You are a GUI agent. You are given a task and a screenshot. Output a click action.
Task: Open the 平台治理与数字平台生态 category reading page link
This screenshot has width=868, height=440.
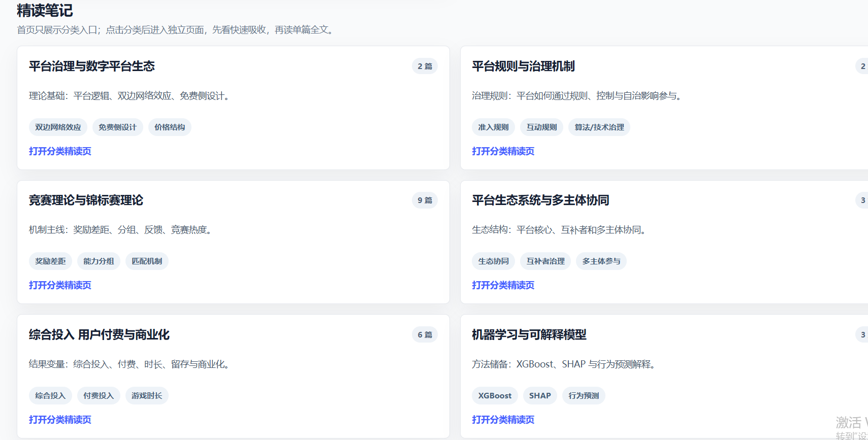click(60, 151)
